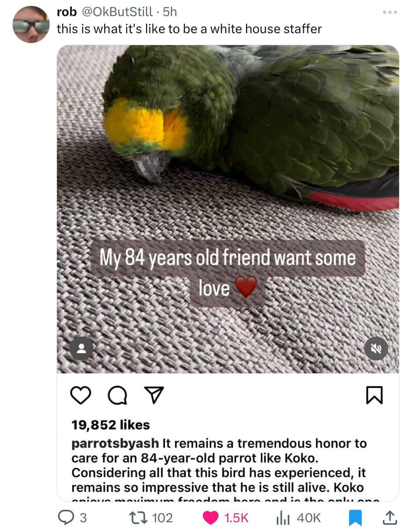Open the parrotsbyash username link
Screen dimensions: 412x532
click(115, 443)
